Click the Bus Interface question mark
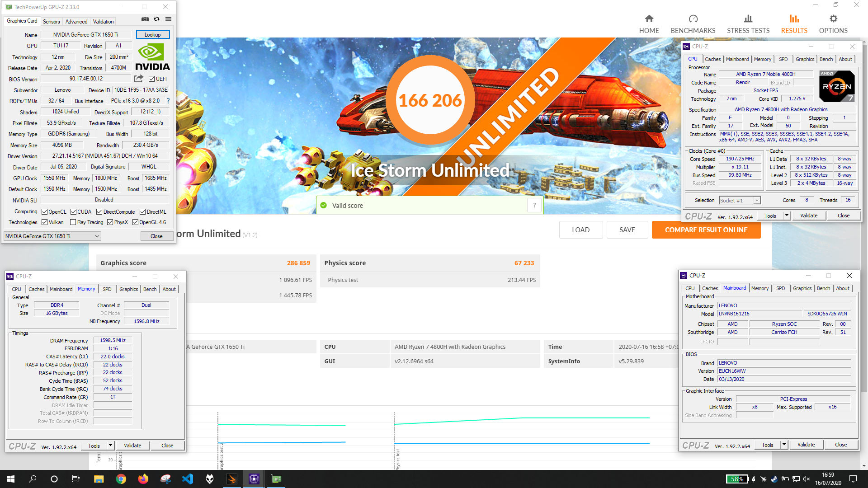Screen dimensions: 868x488 168,101
